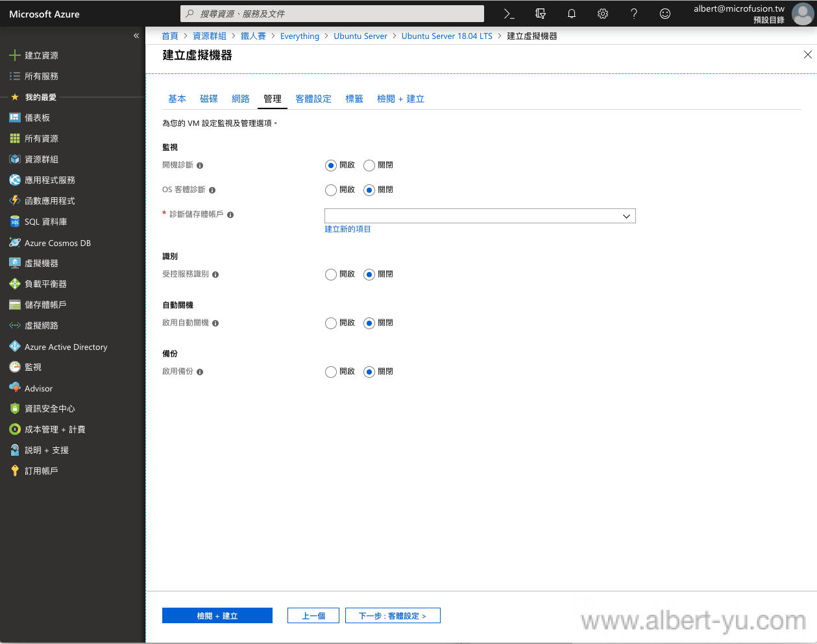This screenshot has width=817, height=644.
Task: Switch to the 標籤 tab
Action: 354,99
